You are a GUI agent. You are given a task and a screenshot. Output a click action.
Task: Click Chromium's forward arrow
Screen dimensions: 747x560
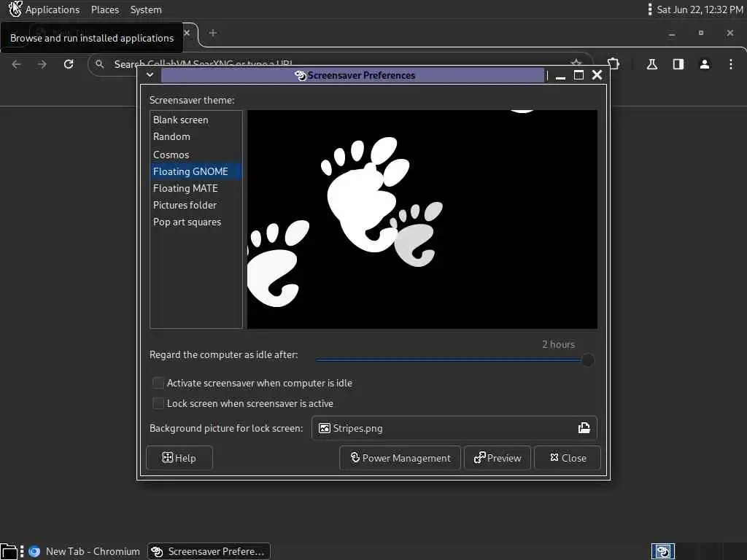pyautogui.click(x=42, y=64)
